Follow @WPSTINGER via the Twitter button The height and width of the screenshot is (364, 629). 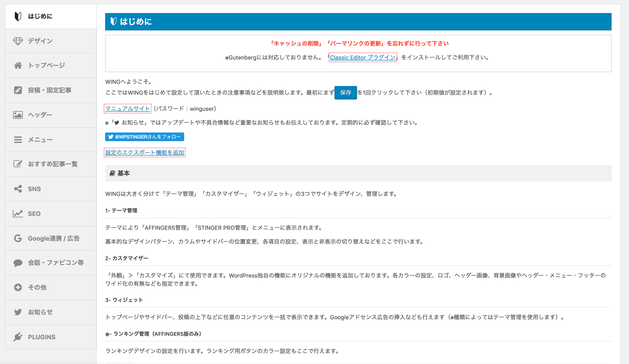coord(144,137)
